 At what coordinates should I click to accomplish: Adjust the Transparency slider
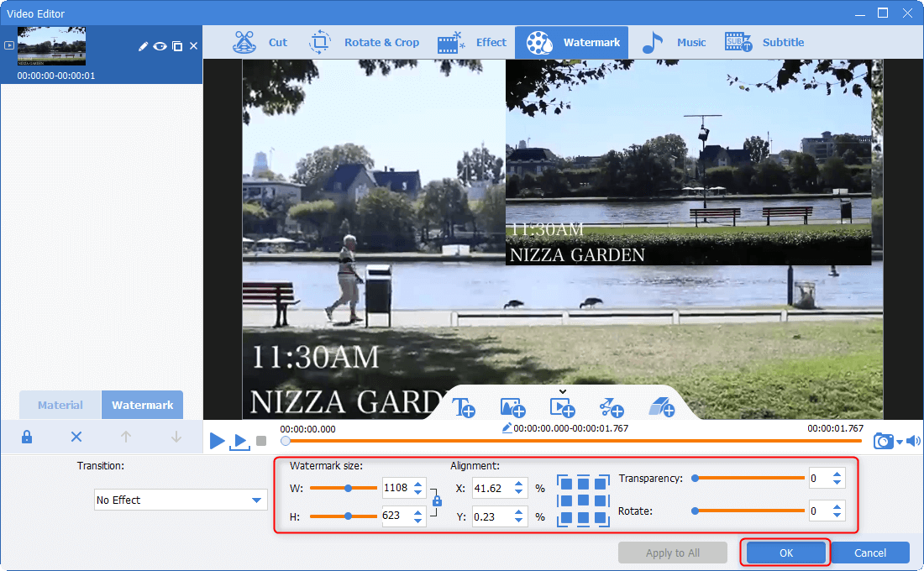(x=748, y=479)
